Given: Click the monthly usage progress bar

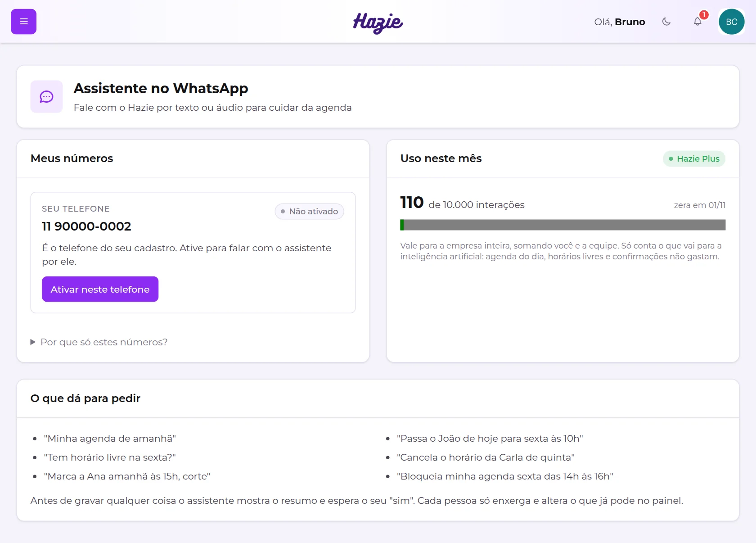Looking at the screenshot, I should point(562,225).
